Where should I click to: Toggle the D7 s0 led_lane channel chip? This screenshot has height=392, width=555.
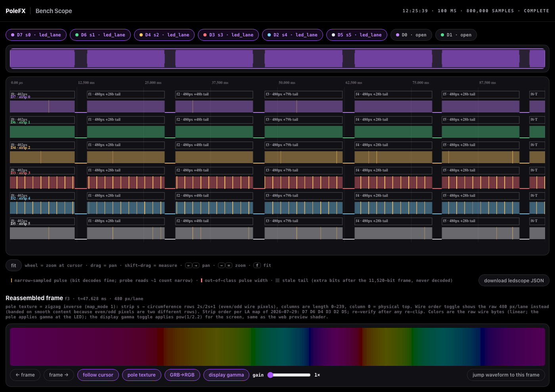[36, 35]
